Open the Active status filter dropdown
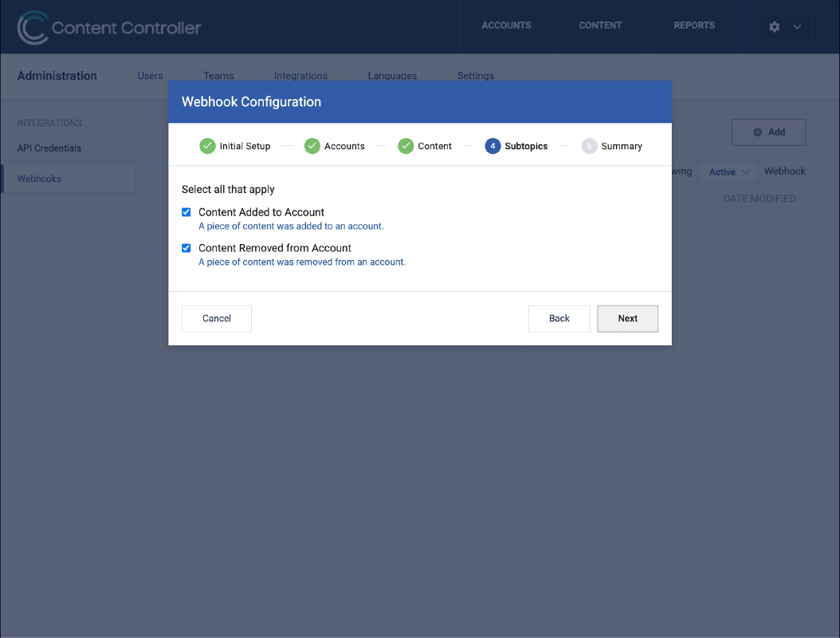This screenshot has width=840, height=638. pyautogui.click(x=728, y=171)
